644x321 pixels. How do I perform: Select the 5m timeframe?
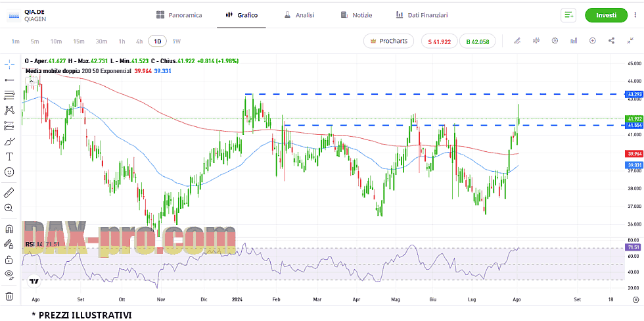[35, 41]
